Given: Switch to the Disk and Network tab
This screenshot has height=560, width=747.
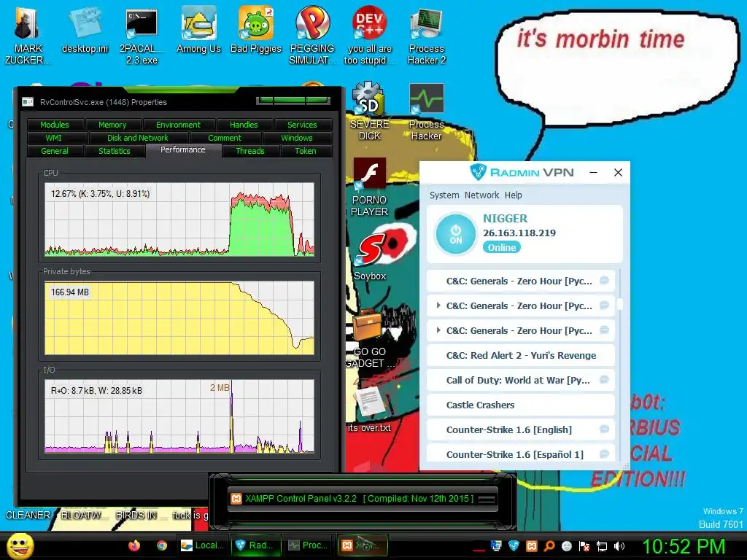Looking at the screenshot, I should tap(138, 138).
